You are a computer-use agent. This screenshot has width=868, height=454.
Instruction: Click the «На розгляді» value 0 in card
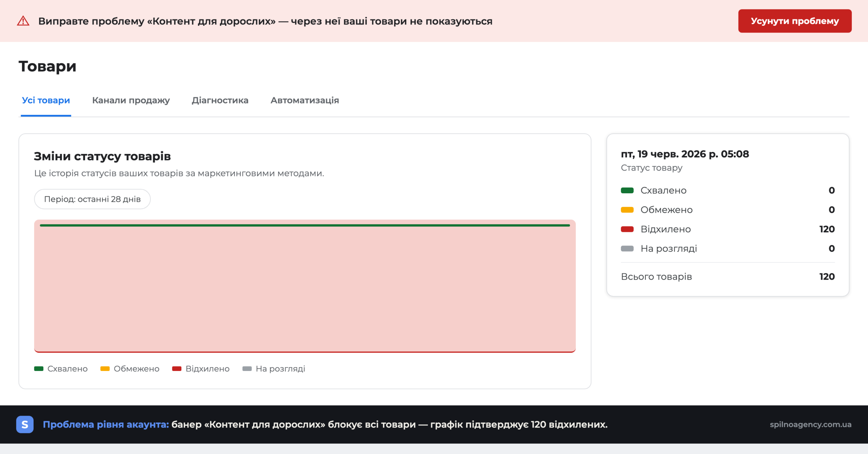click(x=832, y=249)
